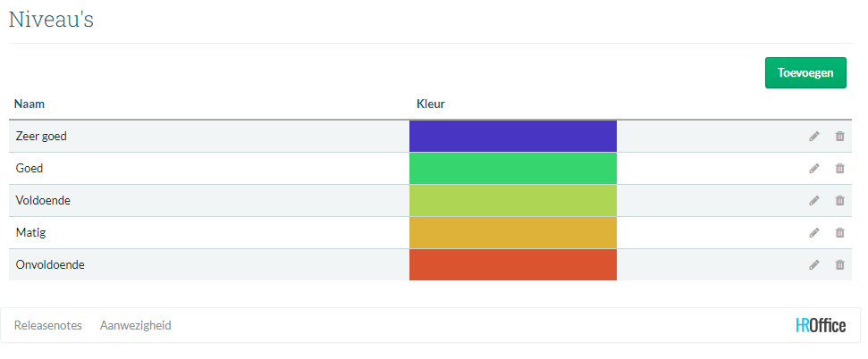Image resolution: width=868 pixels, height=359 pixels.
Task: Click the Naam column header
Action: [29, 104]
